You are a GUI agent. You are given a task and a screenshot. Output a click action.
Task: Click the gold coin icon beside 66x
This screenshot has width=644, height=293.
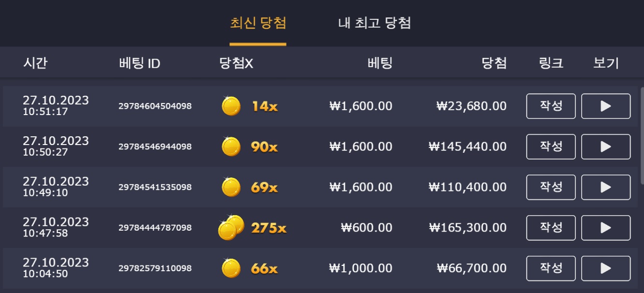231,268
